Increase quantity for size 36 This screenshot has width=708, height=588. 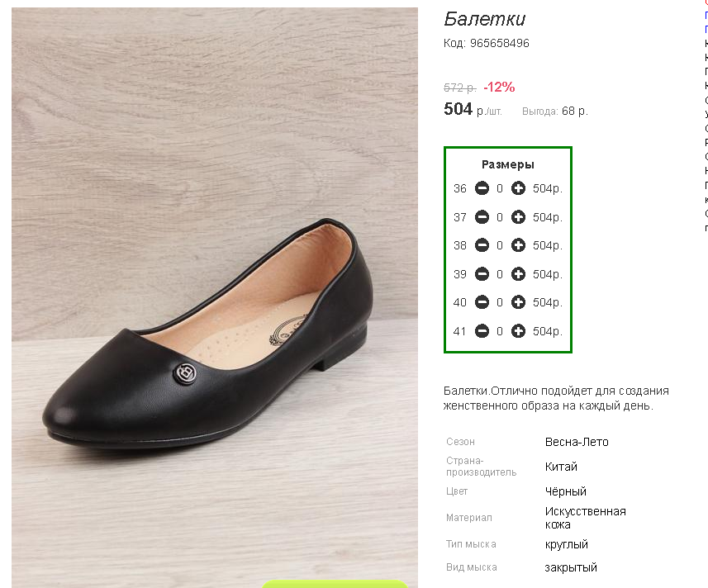pos(518,188)
